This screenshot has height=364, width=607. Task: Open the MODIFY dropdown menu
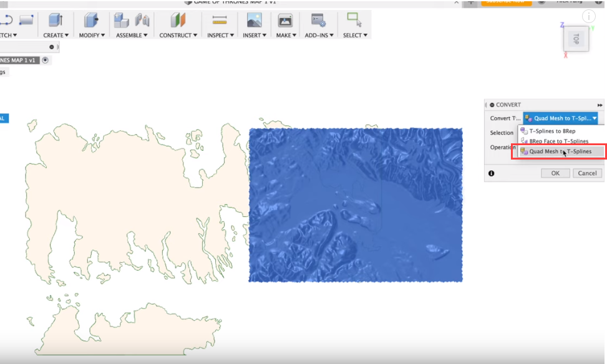coord(92,35)
